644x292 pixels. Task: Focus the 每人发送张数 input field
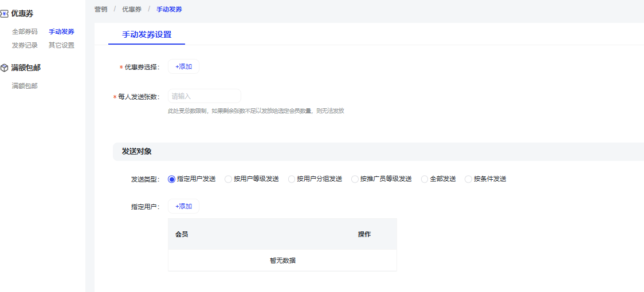coord(204,96)
